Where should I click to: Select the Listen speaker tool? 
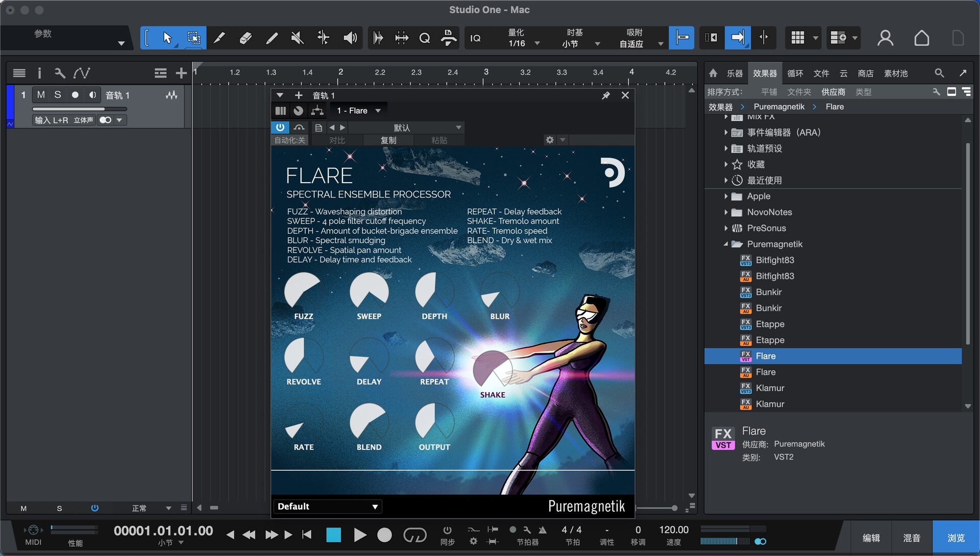[350, 38]
